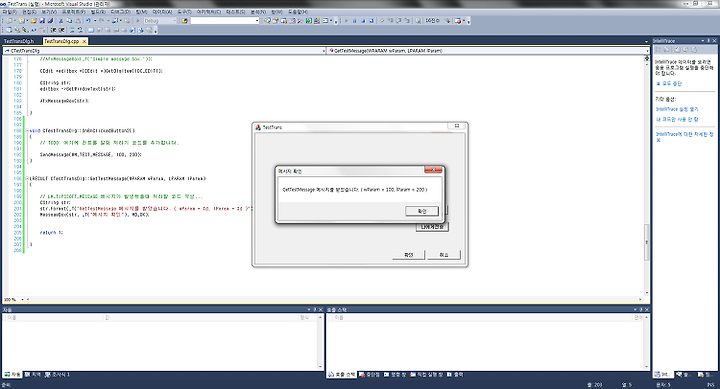Open the Undo history dropdown arrow
This screenshot has width=720, height=389.
(x=95, y=21)
